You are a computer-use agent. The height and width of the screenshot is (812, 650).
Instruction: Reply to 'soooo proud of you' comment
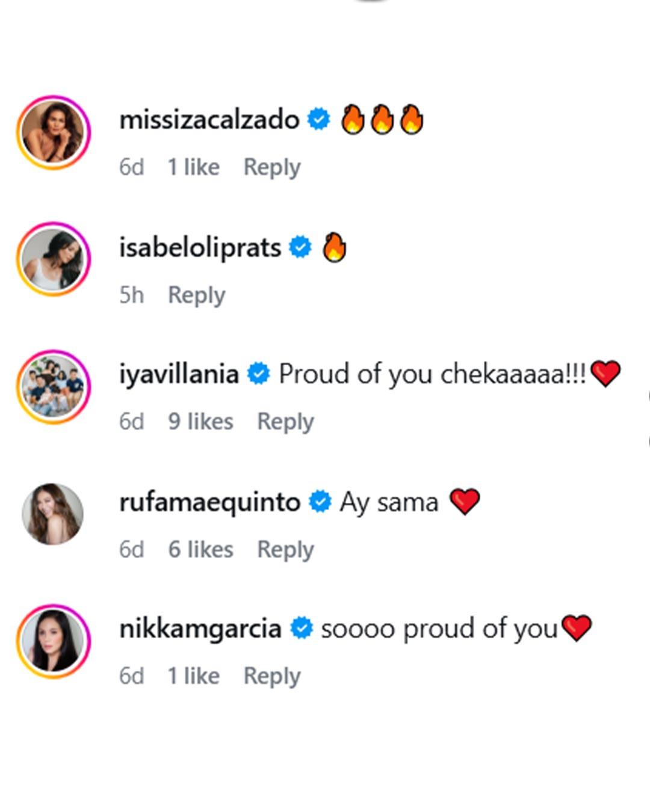272,676
